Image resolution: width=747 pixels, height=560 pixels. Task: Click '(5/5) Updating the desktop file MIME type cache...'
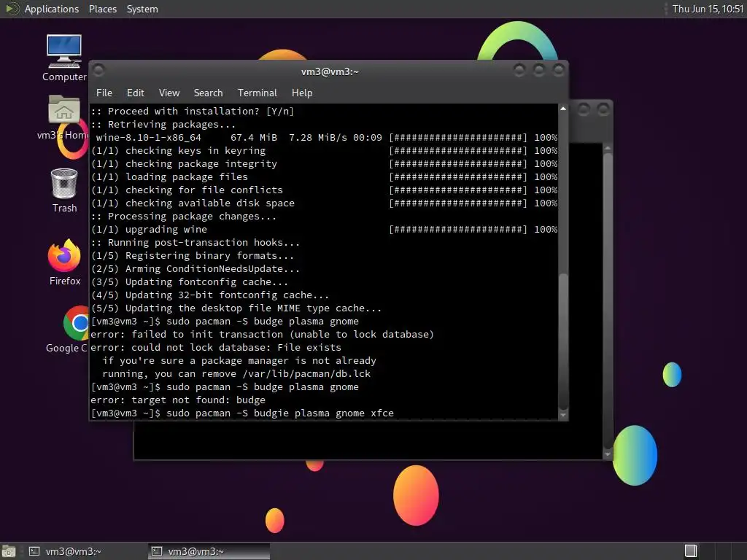[x=236, y=308]
